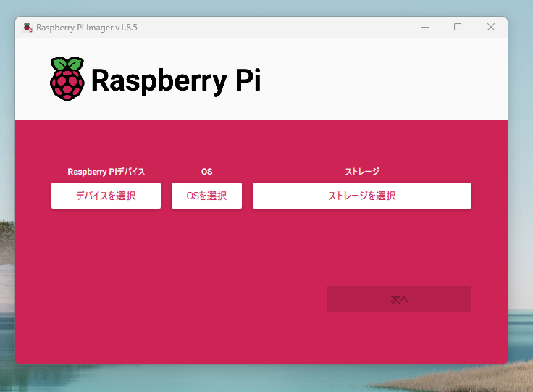533x392 pixels.
Task: Click the OS heading label
Action: (206, 171)
